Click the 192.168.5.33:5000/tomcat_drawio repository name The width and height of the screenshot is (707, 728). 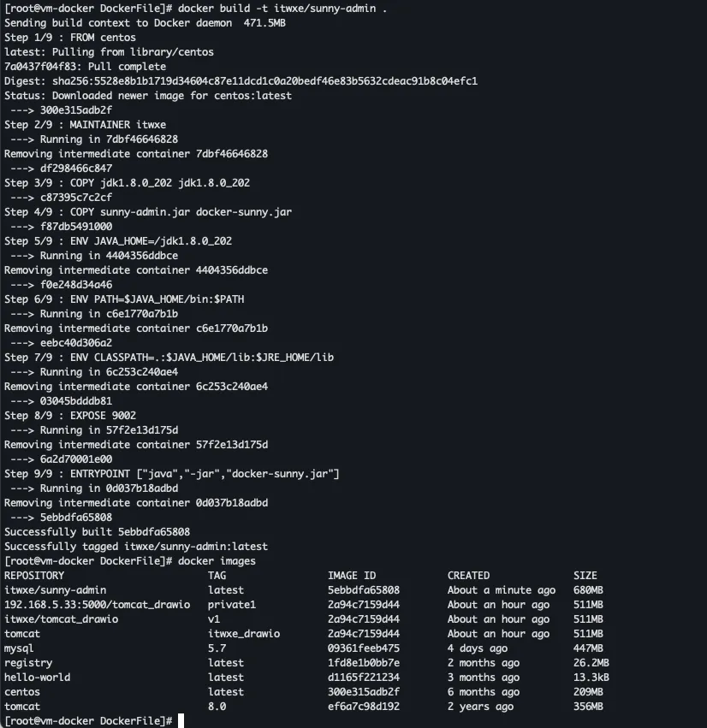point(97,605)
